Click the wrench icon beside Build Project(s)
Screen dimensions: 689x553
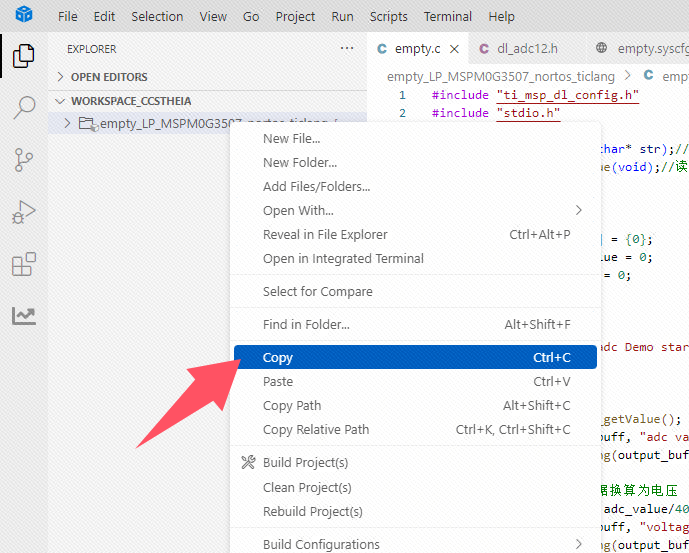pos(248,462)
